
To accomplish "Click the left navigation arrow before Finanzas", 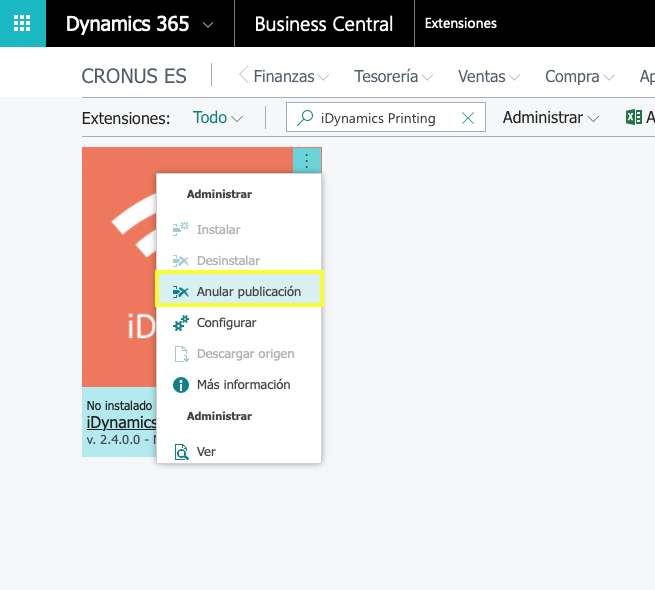I will (244, 75).
